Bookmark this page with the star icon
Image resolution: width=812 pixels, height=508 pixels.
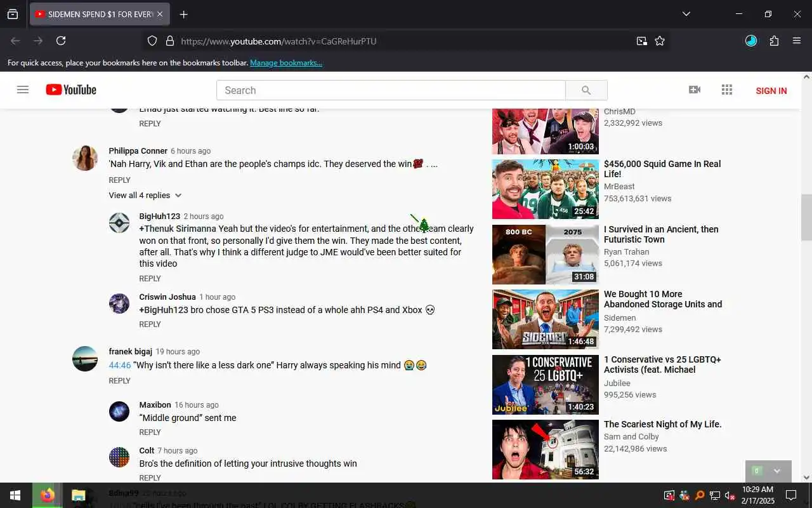(x=660, y=41)
